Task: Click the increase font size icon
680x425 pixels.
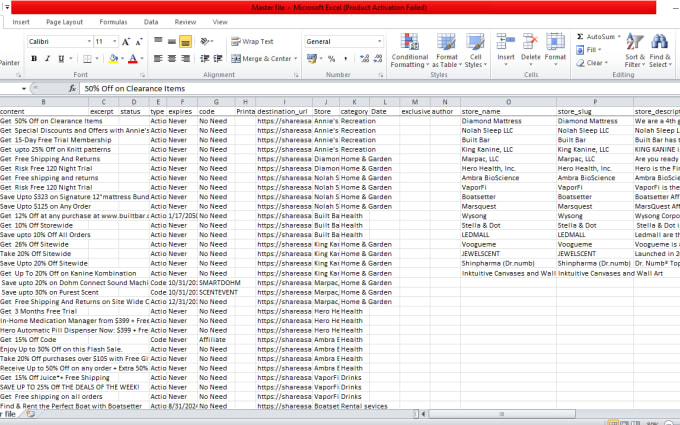Action: point(126,42)
